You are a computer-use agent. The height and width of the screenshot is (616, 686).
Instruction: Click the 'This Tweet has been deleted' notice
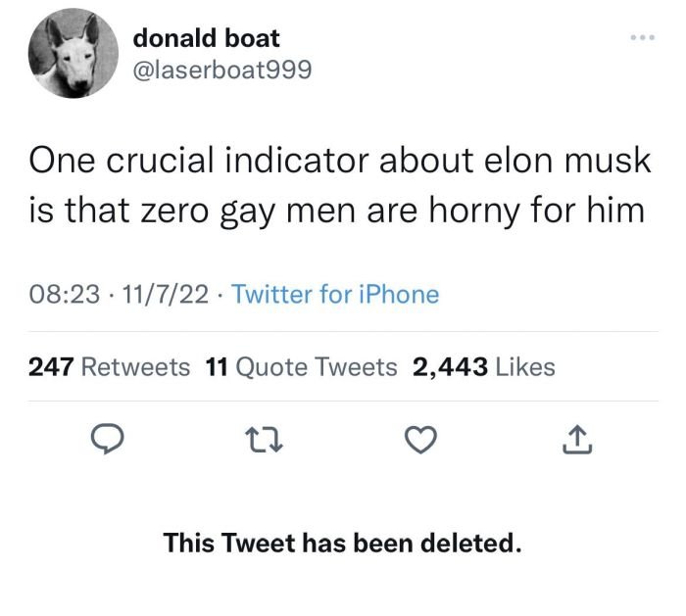342,542
